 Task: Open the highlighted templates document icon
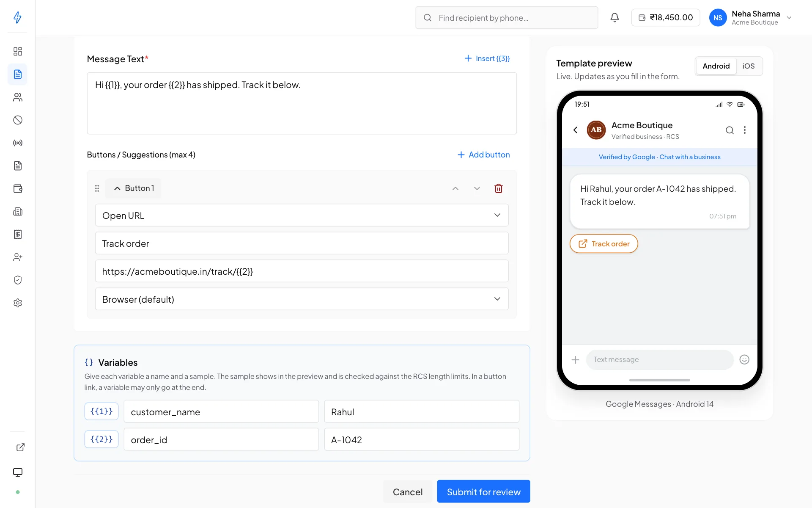[18, 75]
